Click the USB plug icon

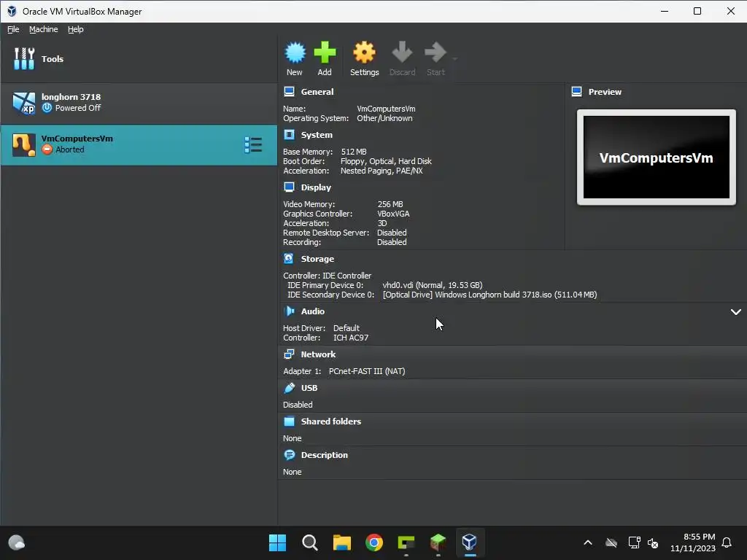pos(289,388)
